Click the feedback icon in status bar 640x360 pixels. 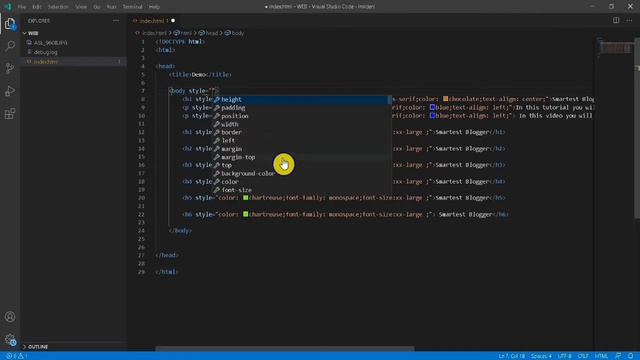point(618,356)
